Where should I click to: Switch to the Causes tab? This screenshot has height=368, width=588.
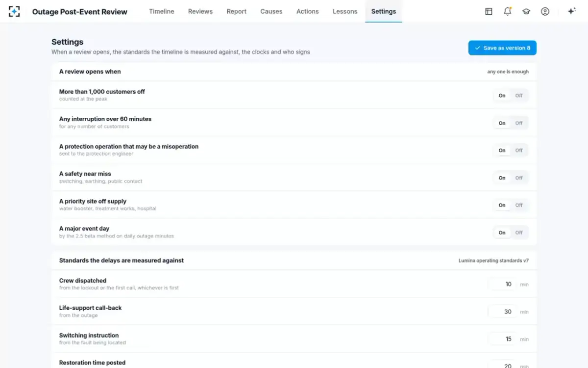point(271,11)
